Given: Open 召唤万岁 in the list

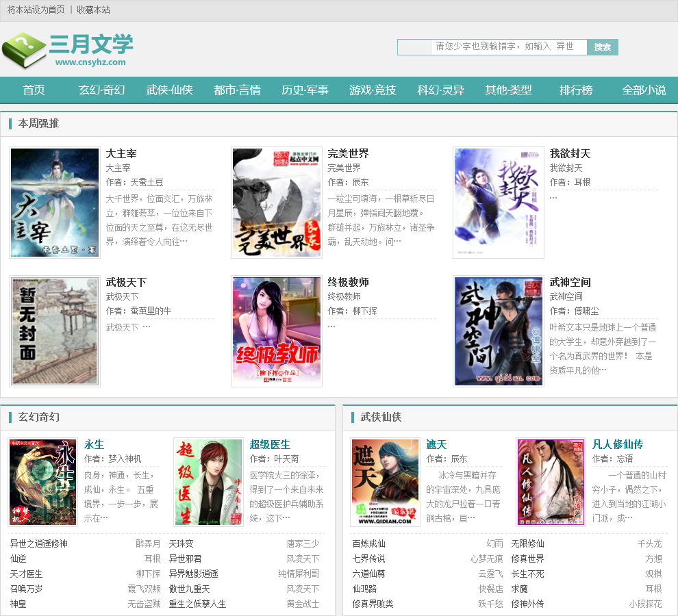Looking at the screenshot, I should [x=27, y=589].
